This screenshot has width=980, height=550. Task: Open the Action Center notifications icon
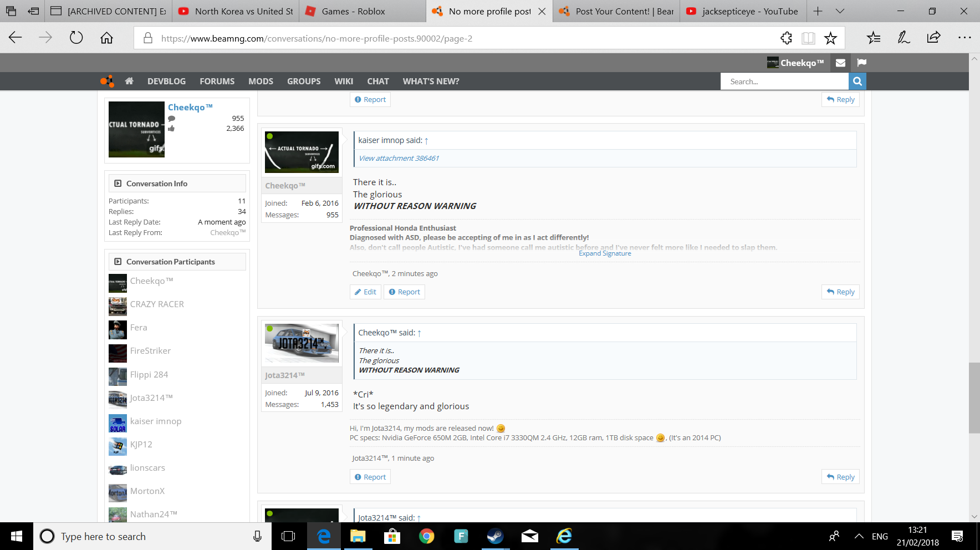[x=957, y=536]
